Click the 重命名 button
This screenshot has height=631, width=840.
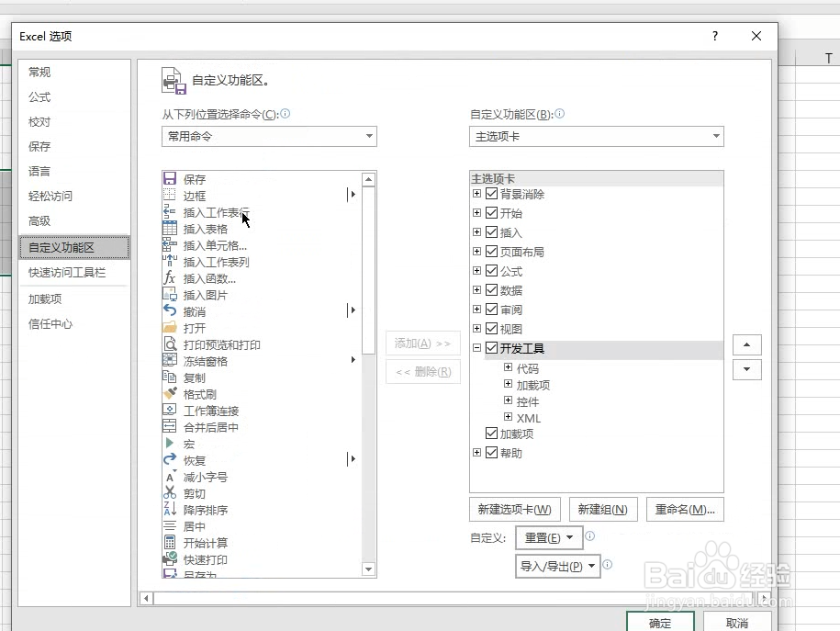coord(685,510)
